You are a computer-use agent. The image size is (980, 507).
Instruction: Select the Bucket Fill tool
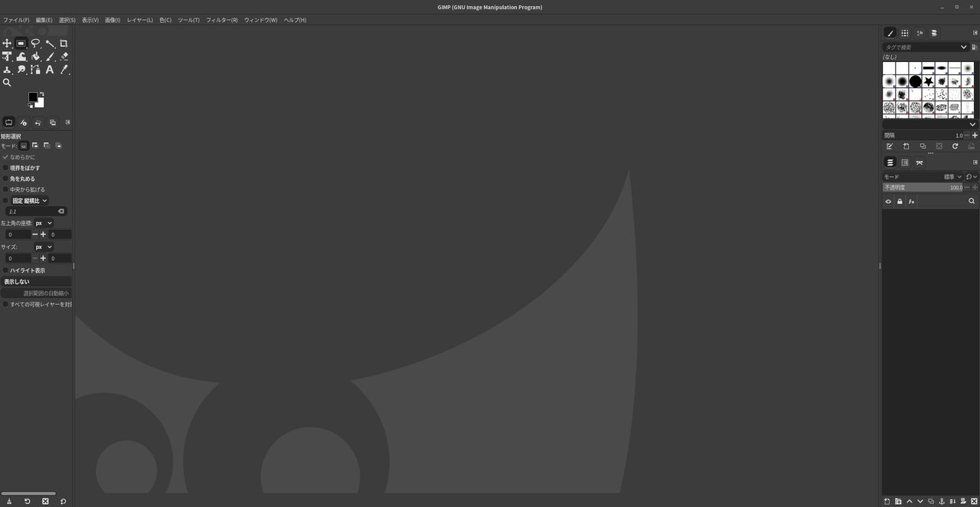coord(35,57)
